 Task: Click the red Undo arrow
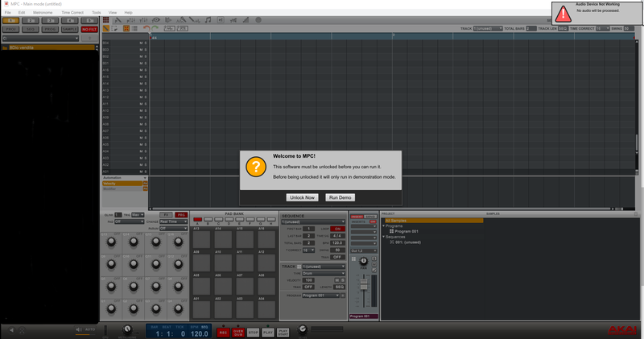tap(147, 28)
